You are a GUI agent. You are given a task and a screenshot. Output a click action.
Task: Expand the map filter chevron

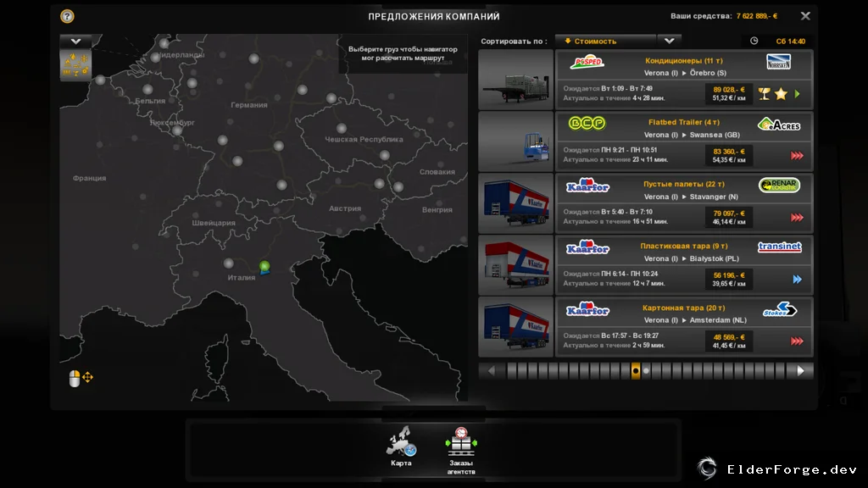point(75,42)
